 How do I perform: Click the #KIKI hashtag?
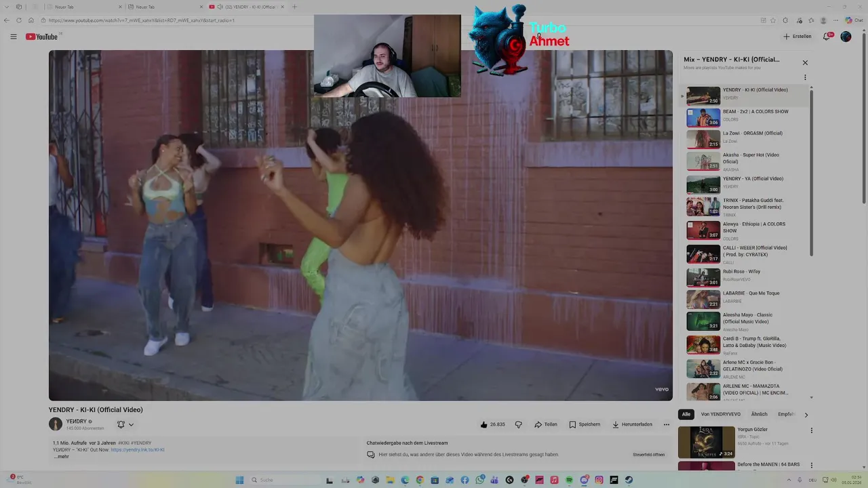124,443
